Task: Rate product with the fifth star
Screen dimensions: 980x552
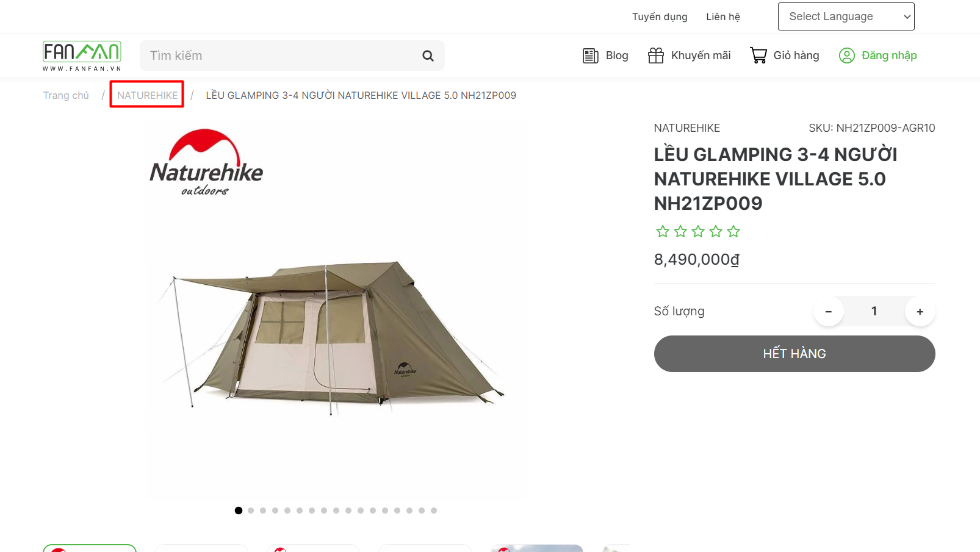Action: [733, 231]
